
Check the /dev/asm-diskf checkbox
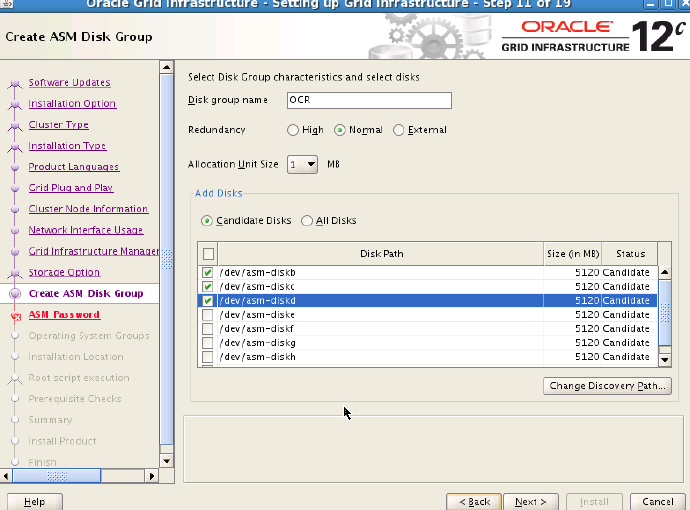coord(207,329)
